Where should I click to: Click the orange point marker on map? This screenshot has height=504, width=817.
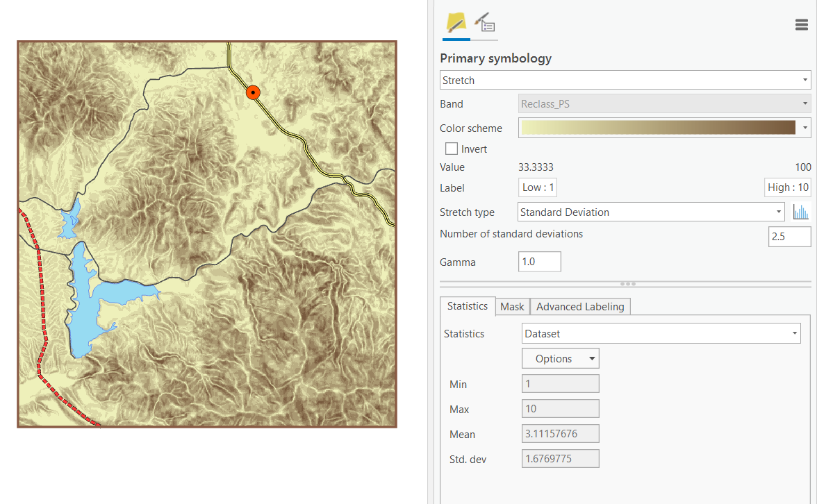tap(253, 92)
